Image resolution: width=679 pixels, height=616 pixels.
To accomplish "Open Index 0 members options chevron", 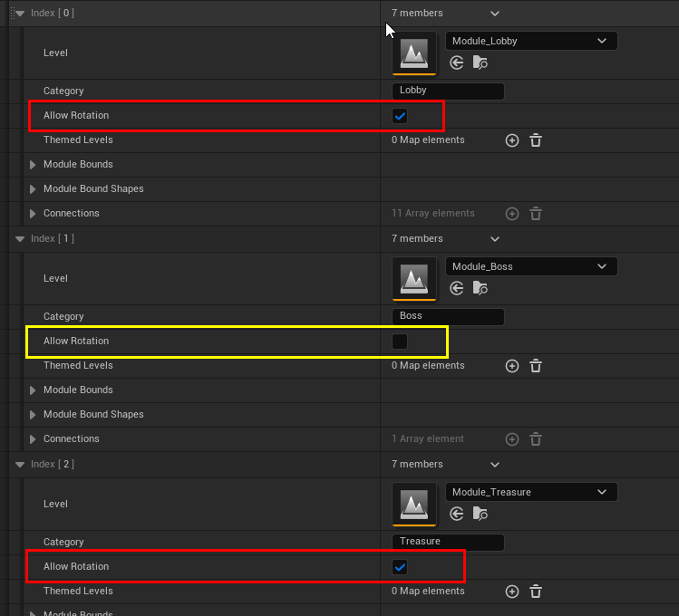I will (x=495, y=14).
